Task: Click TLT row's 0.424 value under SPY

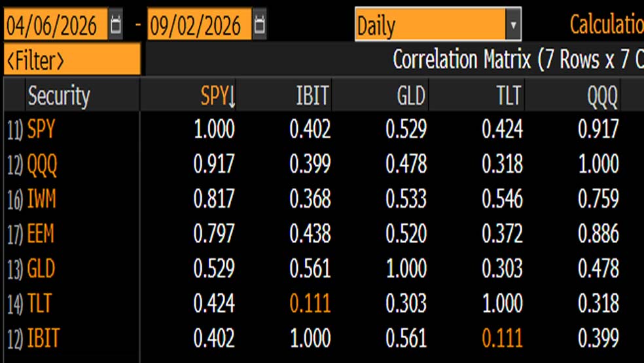Action: [x=214, y=303]
